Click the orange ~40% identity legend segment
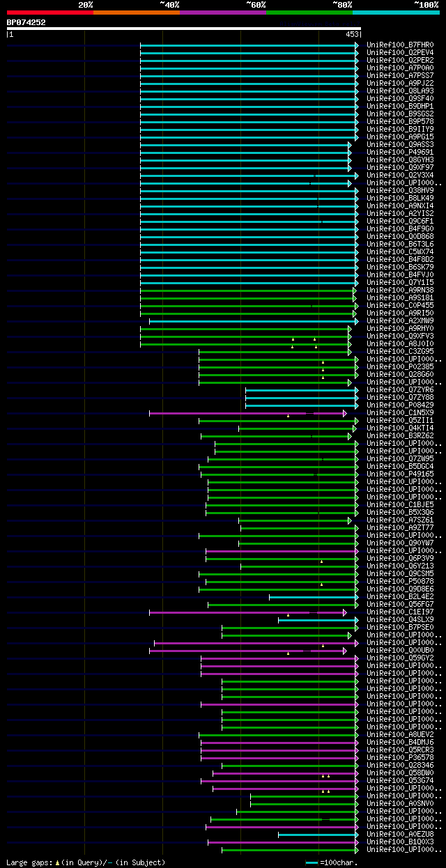The image size is (446, 868). pyautogui.click(x=137, y=12)
